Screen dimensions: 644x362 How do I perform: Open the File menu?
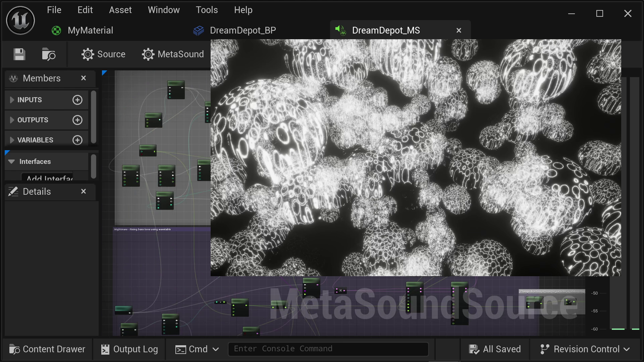coord(54,10)
